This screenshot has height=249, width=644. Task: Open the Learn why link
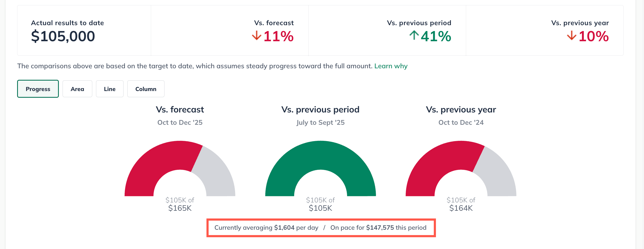click(x=391, y=66)
